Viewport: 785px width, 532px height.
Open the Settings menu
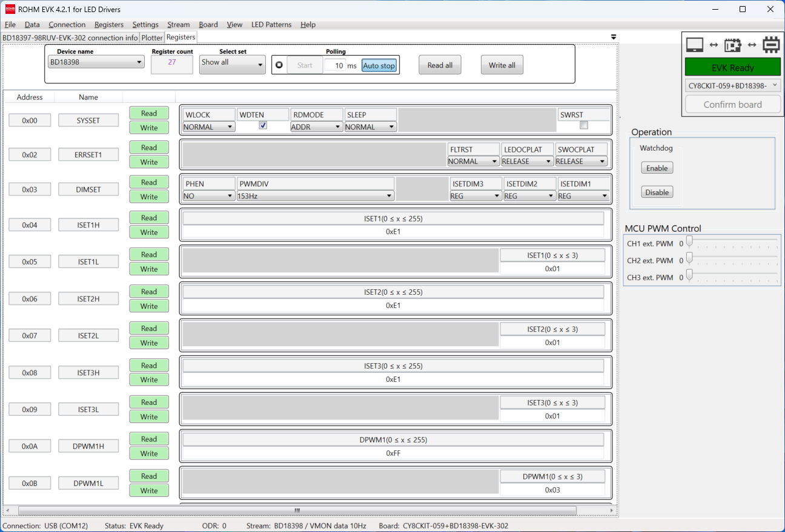(145, 25)
